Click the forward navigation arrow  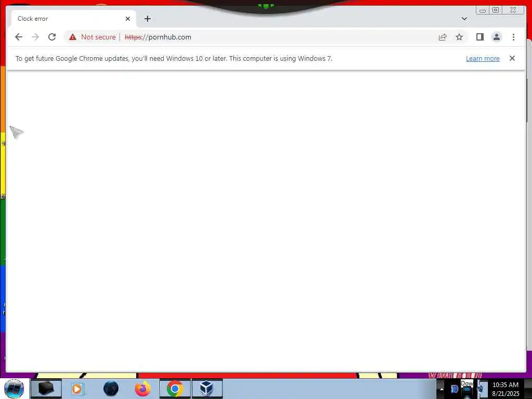point(35,37)
